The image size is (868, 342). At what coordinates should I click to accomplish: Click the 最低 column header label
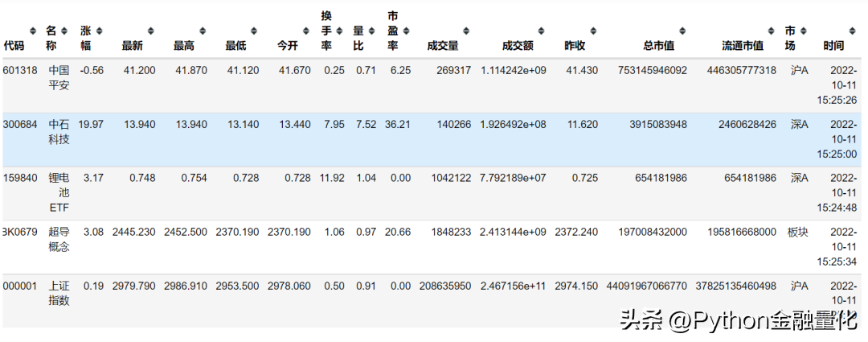(x=235, y=46)
